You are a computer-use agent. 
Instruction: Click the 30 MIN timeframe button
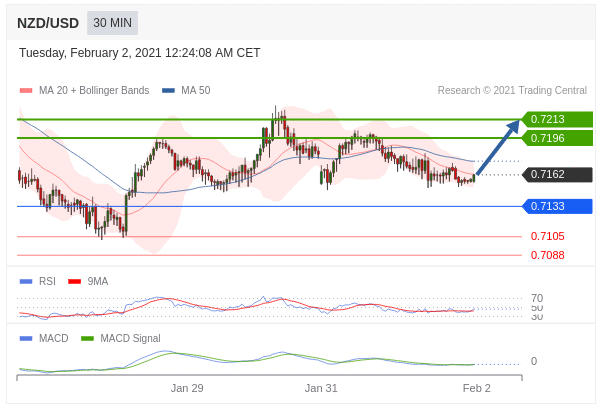point(112,23)
